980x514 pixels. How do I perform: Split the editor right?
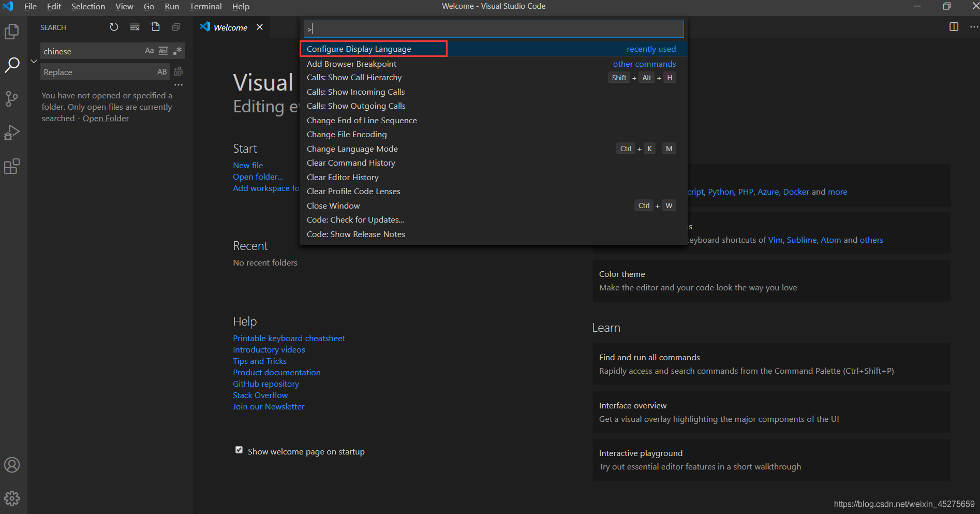click(954, 27)
